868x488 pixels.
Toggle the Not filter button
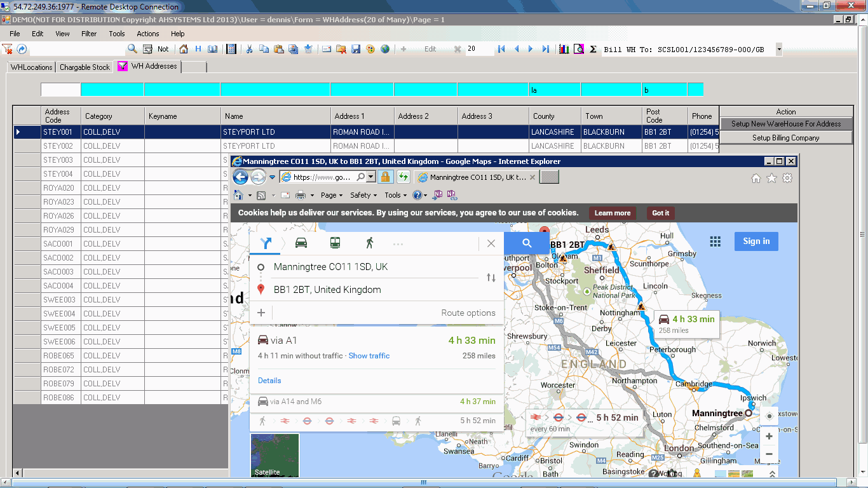(163, 49)
